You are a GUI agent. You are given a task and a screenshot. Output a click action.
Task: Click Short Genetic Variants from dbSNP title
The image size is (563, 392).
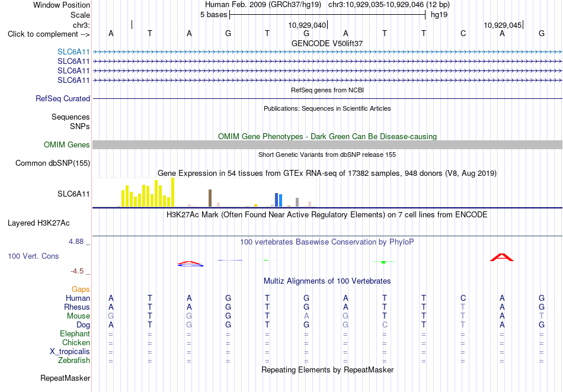click(x=327, y=155)
